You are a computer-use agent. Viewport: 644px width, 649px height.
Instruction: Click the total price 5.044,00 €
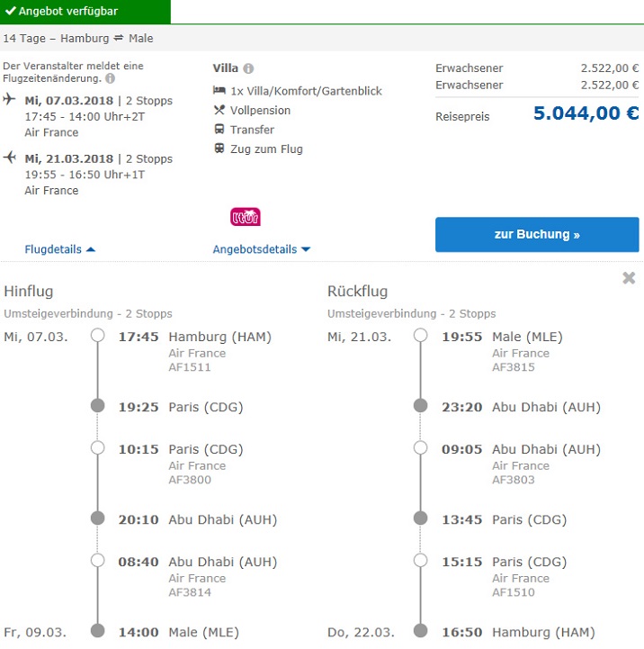coord(586,113)
